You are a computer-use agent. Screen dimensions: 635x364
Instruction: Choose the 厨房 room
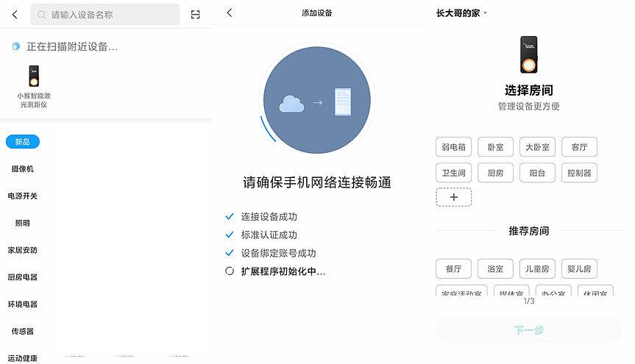496,173
